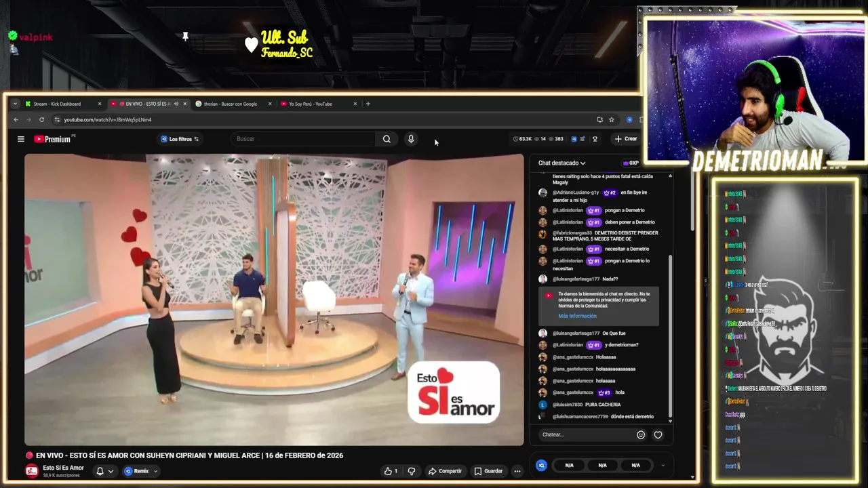Viewport: 868px width, 488px height.
Task: Expand the chevron beside N/A stats bar
Action: click(x=663, y=465)
